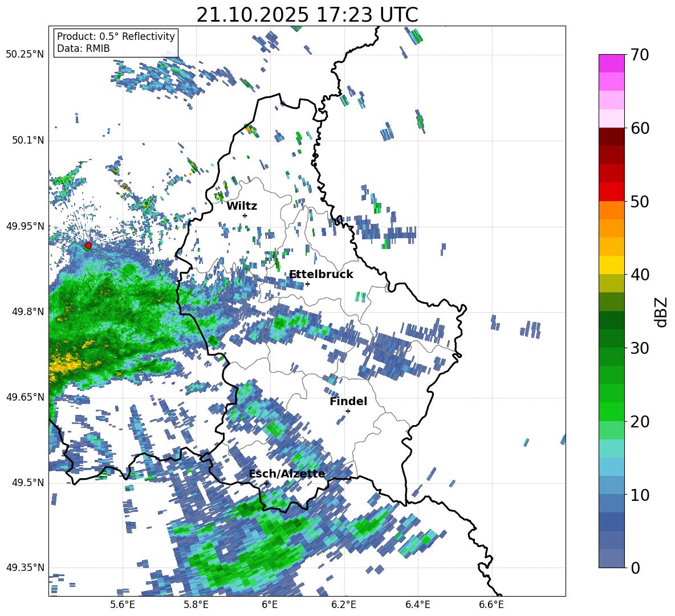Click the 5.8°E longitude label
The width and height of the screenshot is (675, 616).
(196, 605)
